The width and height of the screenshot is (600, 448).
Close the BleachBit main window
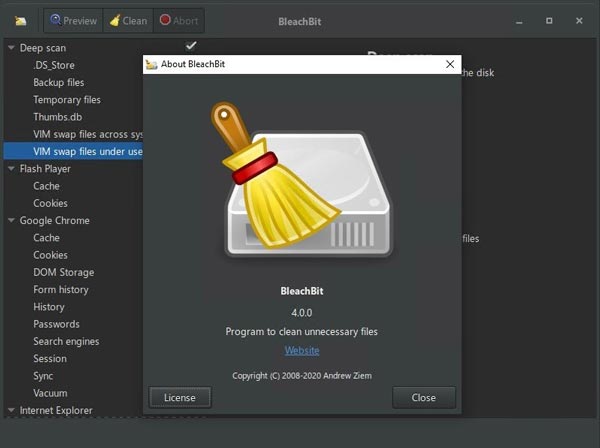[579, 21]
